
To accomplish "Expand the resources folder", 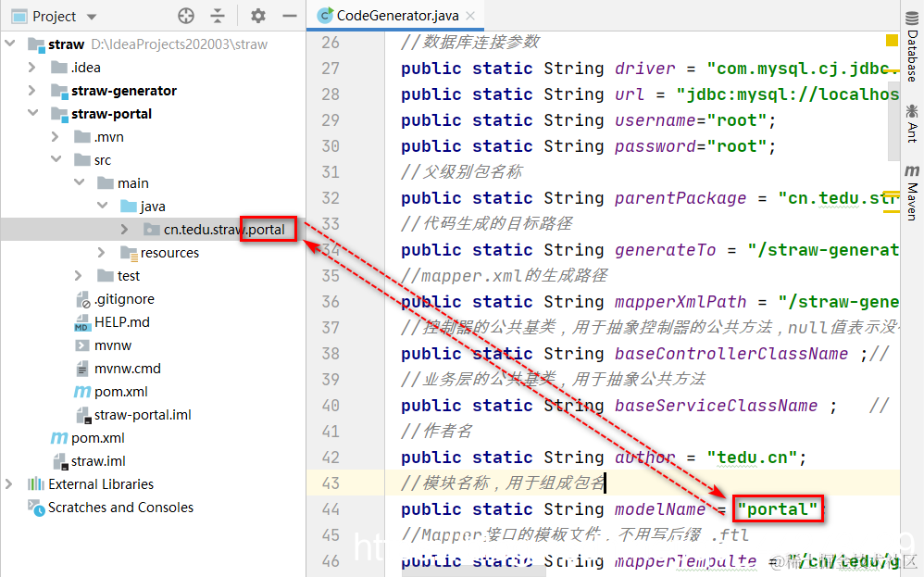I will click(x=101, y=252).
